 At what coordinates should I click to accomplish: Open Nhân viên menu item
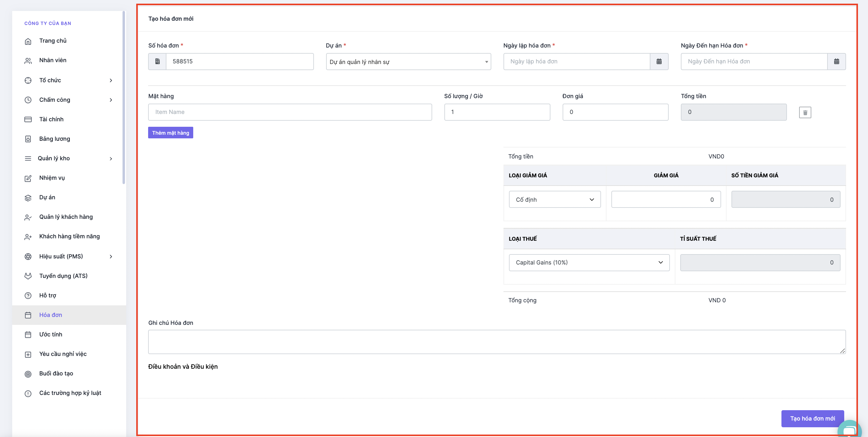click(x=69, y=60)
